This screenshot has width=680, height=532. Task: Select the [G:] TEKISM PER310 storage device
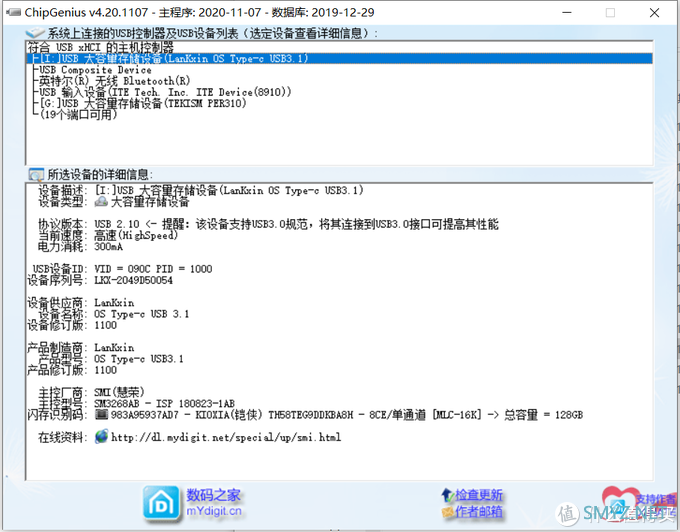[x=143, y=104]
